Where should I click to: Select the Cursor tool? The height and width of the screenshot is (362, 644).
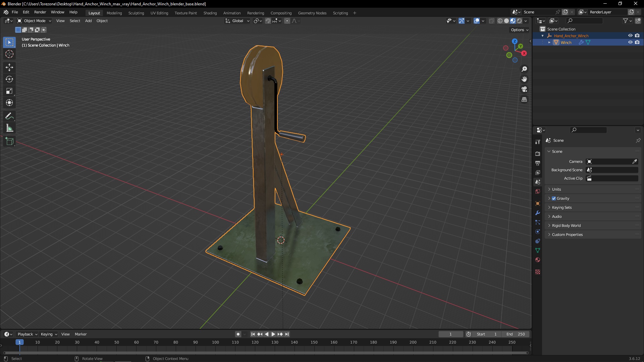click(x=9, y=54)
